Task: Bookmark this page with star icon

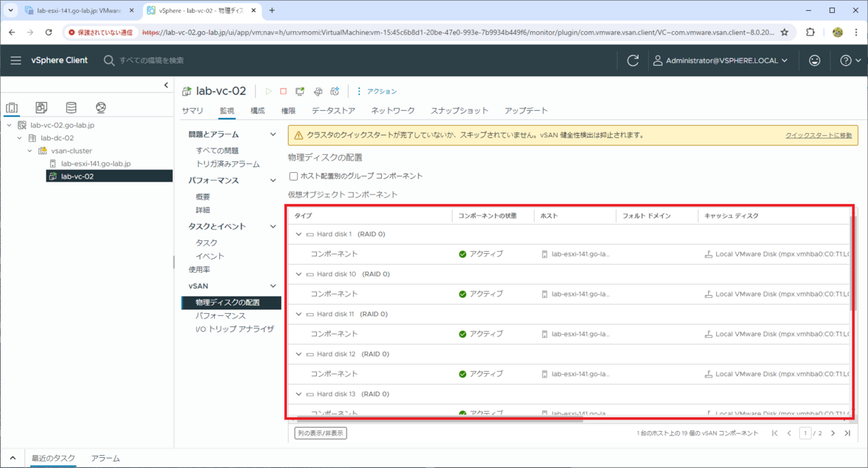Action: point(784,33)
